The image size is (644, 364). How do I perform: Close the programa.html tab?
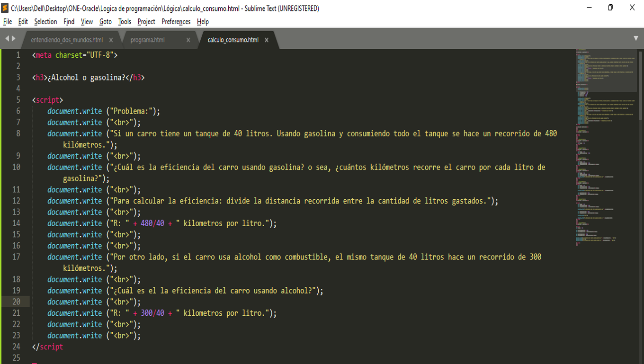[188, 40]
